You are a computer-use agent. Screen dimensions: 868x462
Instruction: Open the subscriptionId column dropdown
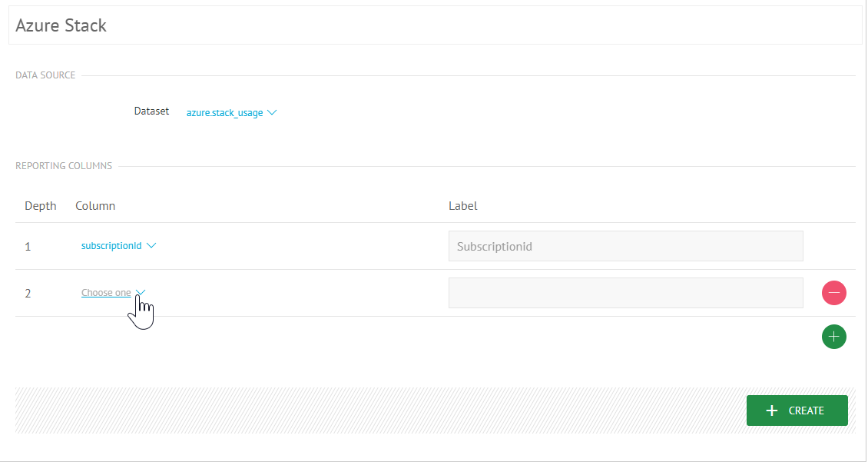coord(118,245)
